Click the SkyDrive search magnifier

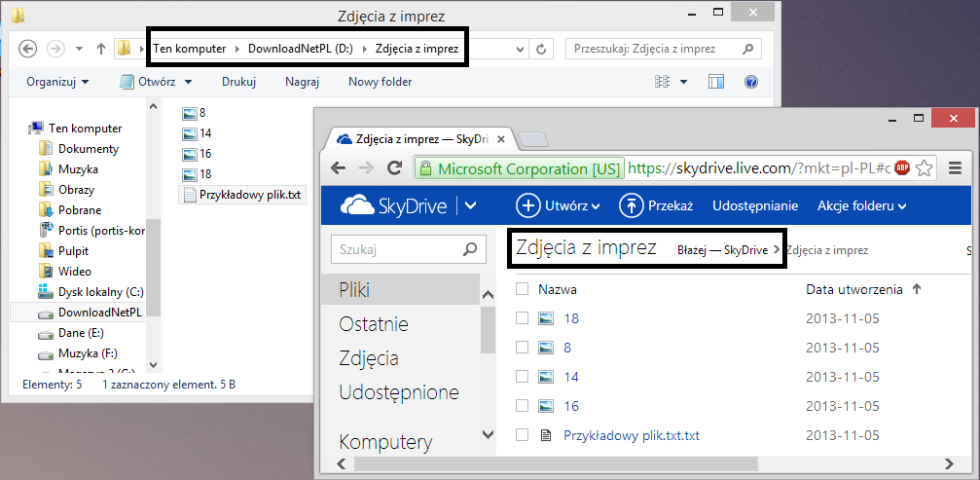(x=470, y=250)
